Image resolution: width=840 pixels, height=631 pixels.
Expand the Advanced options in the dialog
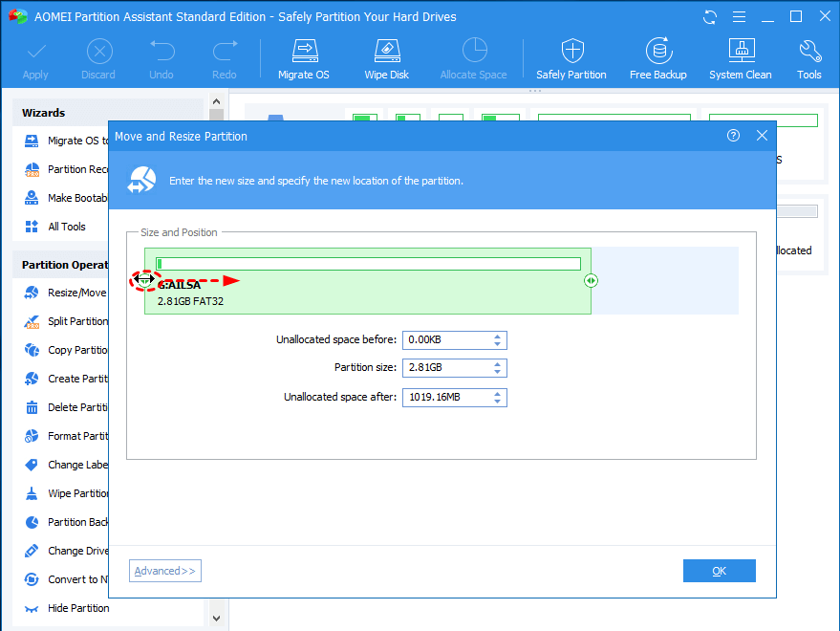pyautogui.click(x=165, y=571)
